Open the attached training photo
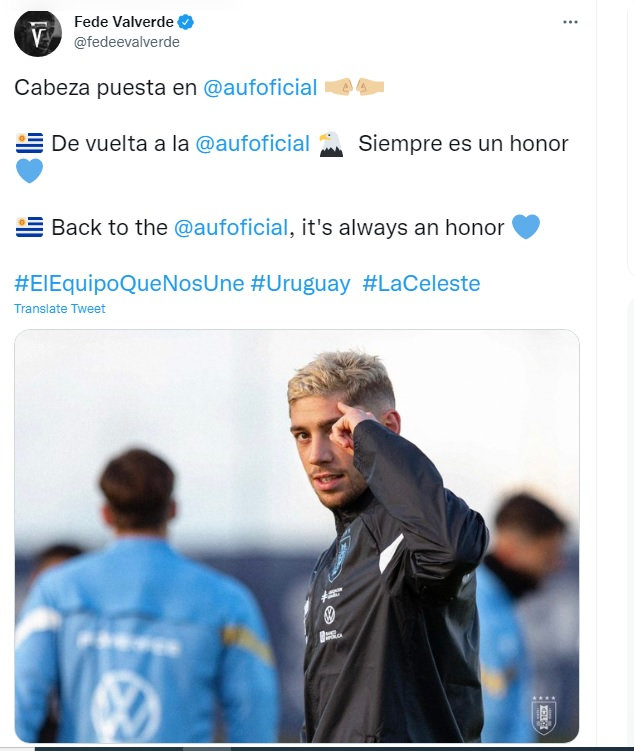 [x=297, y=536]
